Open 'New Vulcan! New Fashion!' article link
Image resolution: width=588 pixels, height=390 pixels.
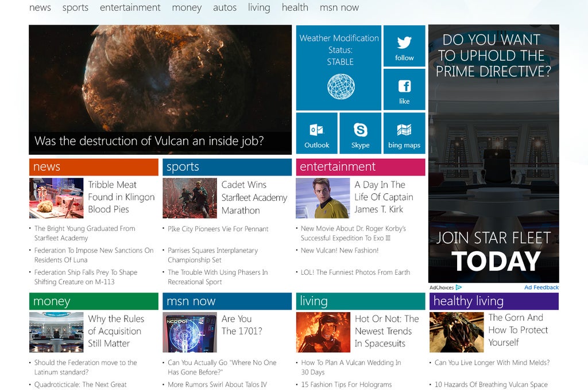pos(339,251)
